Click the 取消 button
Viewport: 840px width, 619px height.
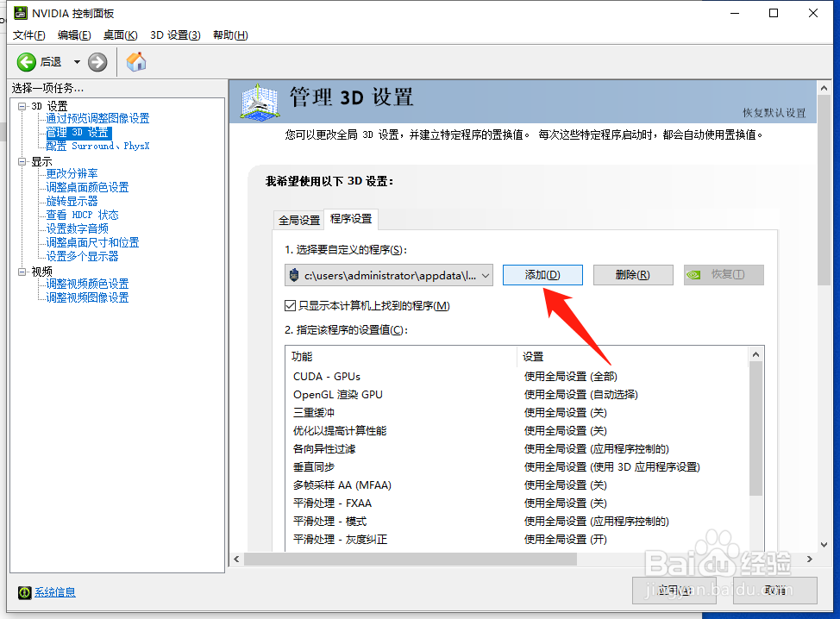click(x=775, y=591)
